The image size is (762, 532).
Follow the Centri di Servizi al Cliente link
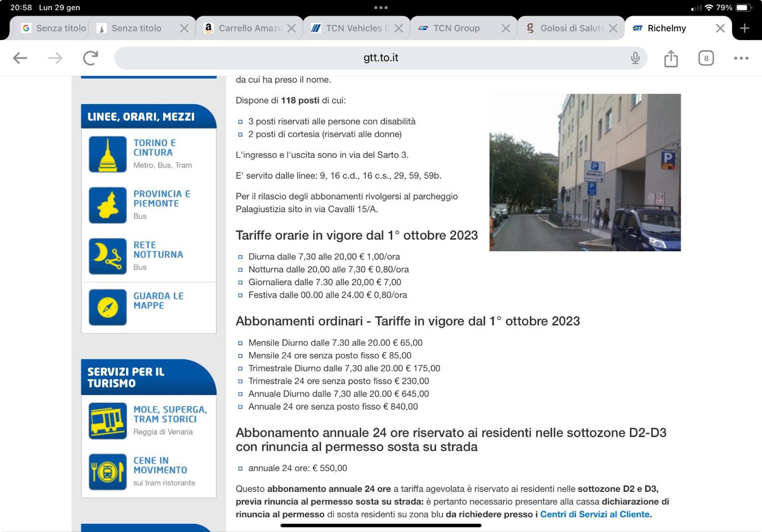tap(595, 514)
